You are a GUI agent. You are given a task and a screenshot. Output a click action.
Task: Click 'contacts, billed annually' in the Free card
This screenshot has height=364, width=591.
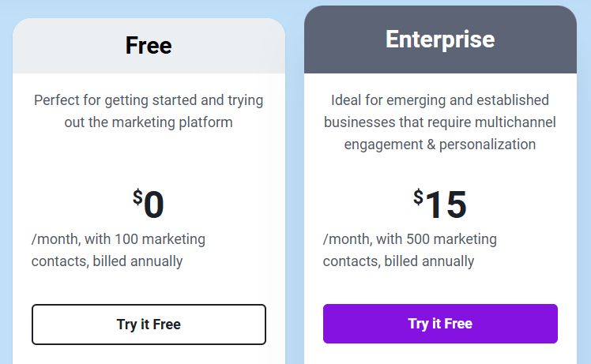[107, 261]
